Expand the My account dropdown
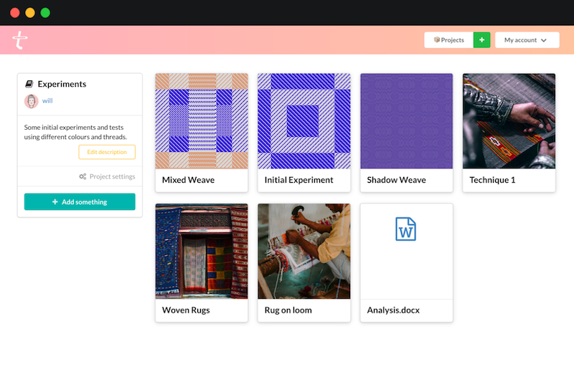This screenshot has width=574, height=392. tap(526, 40)
